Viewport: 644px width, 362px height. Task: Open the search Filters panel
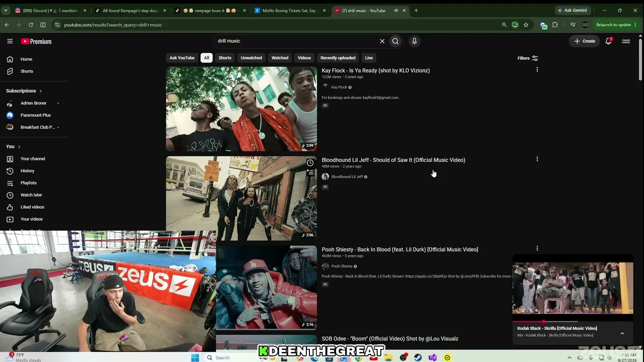click(x=528, y=58)
